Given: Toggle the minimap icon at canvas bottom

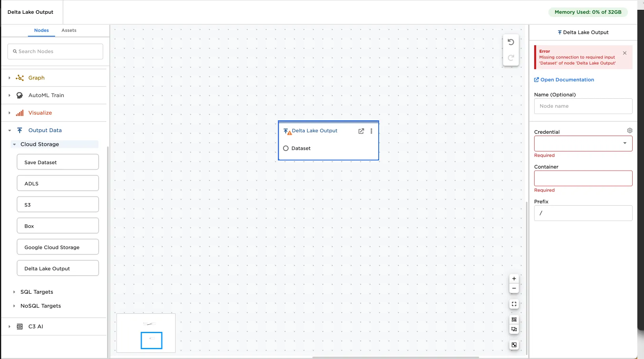Looking at the screenshot, I should [x=514, y=345].
